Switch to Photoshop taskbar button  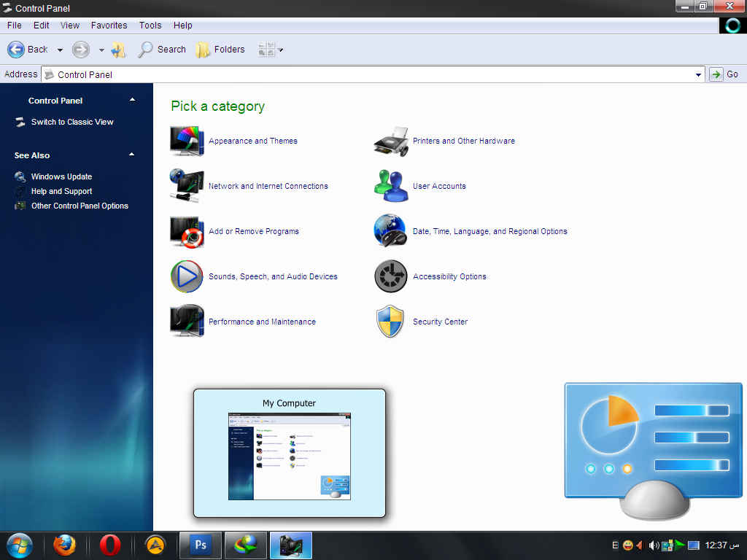coord(201,545)
